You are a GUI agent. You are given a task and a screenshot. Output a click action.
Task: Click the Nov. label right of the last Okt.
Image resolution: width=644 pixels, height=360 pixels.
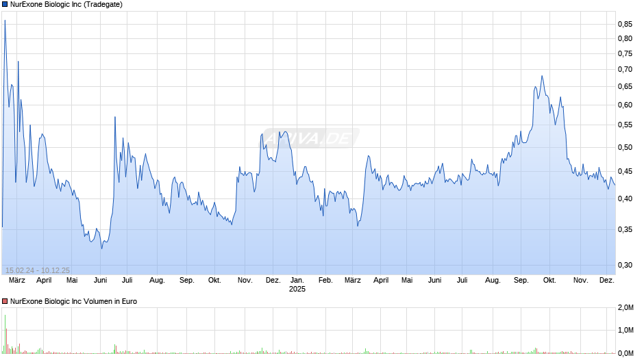pyautogui.click(x=580, y=281)
